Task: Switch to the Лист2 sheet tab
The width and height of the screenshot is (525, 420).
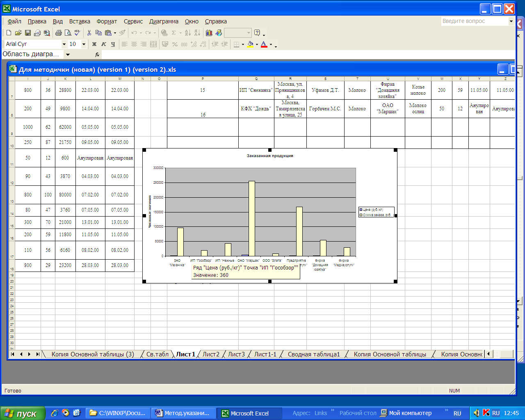Action: 211,354
